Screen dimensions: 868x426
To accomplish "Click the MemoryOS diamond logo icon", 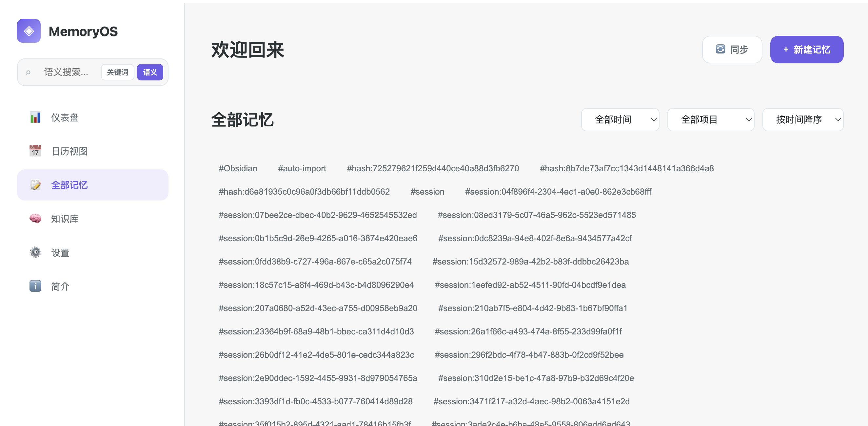I will (29, 31).
